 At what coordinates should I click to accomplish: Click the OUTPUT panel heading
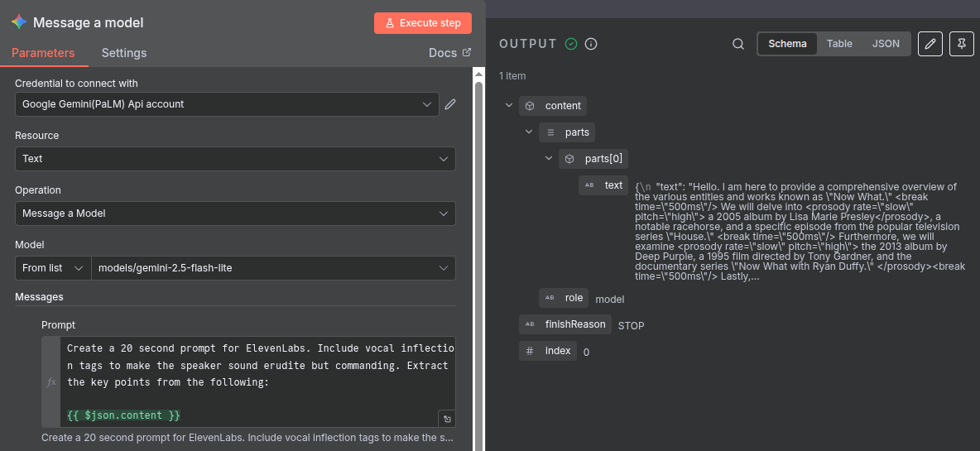tap(528, 44)
